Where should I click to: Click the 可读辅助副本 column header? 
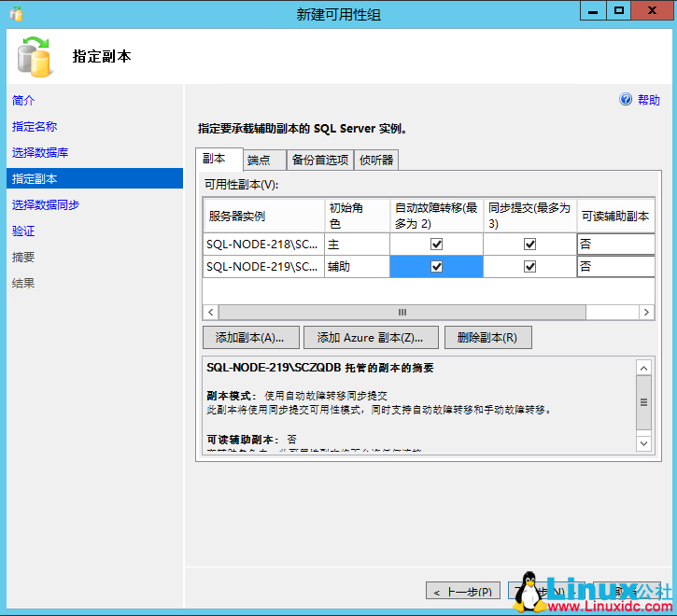615,216
